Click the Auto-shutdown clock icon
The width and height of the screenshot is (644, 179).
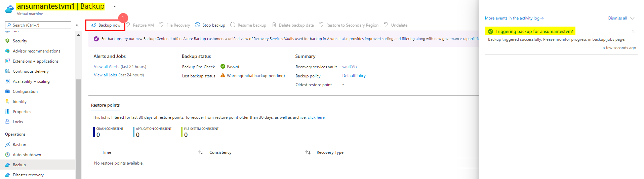coord(7,155)
